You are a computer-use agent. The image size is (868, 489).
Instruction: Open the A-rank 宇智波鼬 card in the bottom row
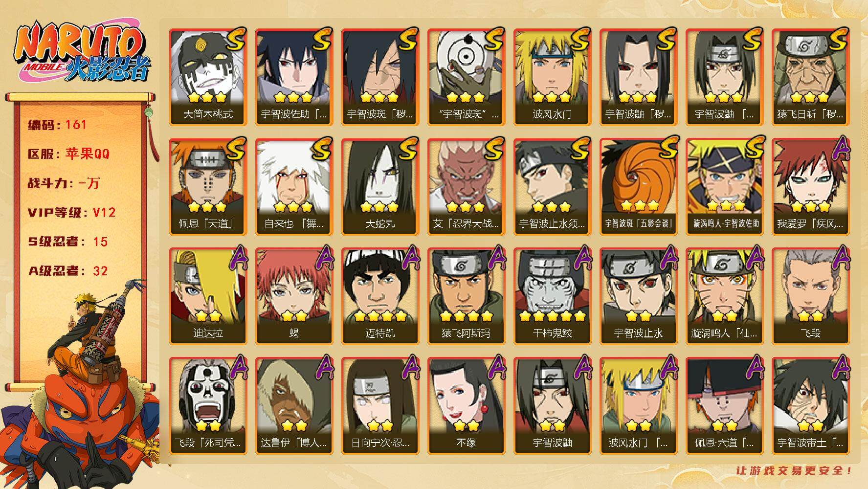(x=552, y=406)
